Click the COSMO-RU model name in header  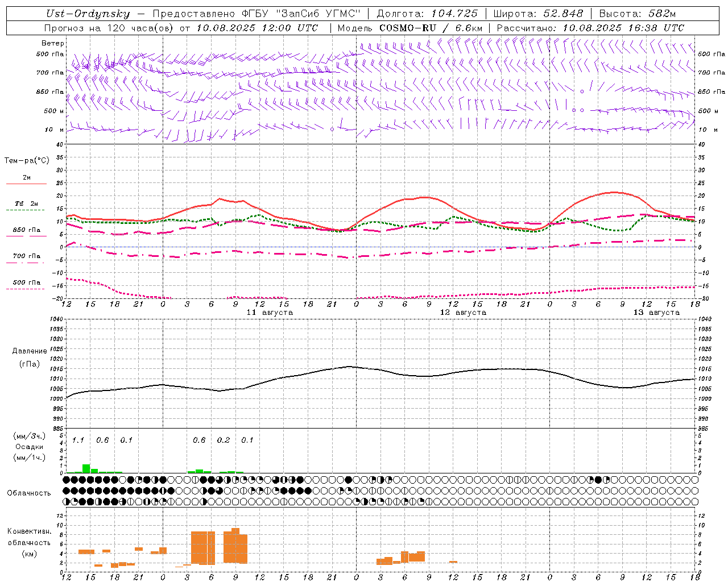coord(404,28)
